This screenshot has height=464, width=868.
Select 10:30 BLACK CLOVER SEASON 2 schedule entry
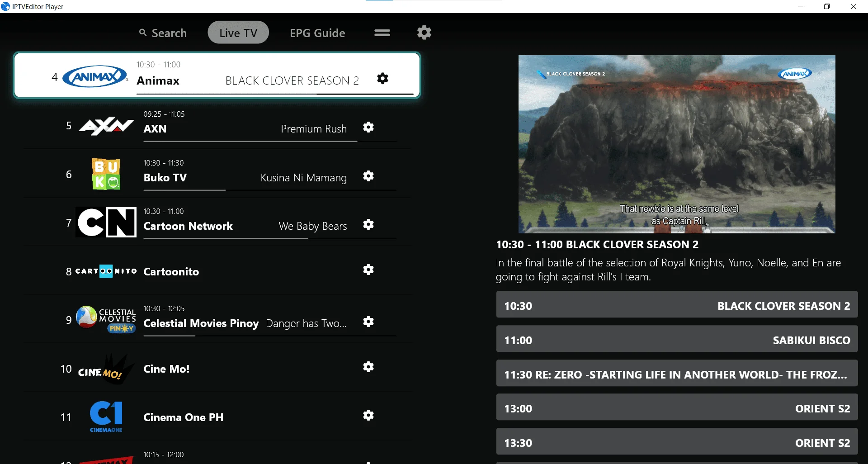pos(677,304)
